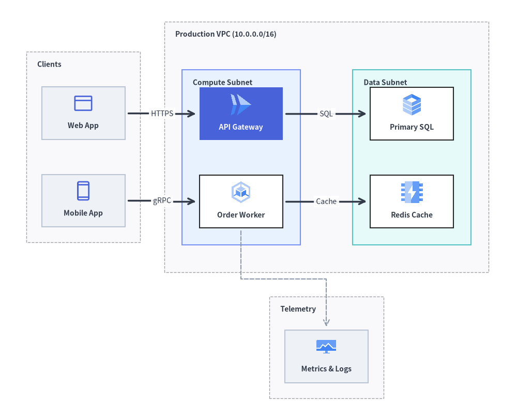
Task: Select the Metrics & Logs monitor icon
Action: pyautogui.click(x=326, y=347)
